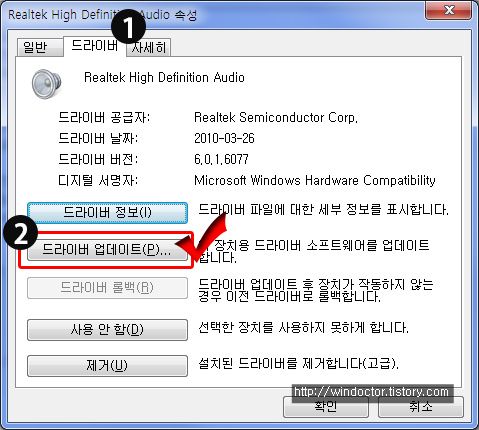Click the 제거(U) button
Screen dimensions: 479x430
point(107,366)
